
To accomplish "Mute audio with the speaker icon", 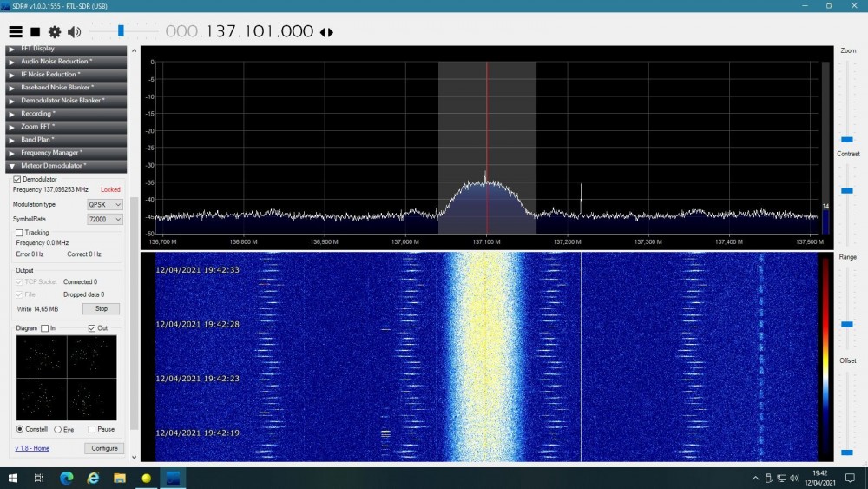I will 74,32.
